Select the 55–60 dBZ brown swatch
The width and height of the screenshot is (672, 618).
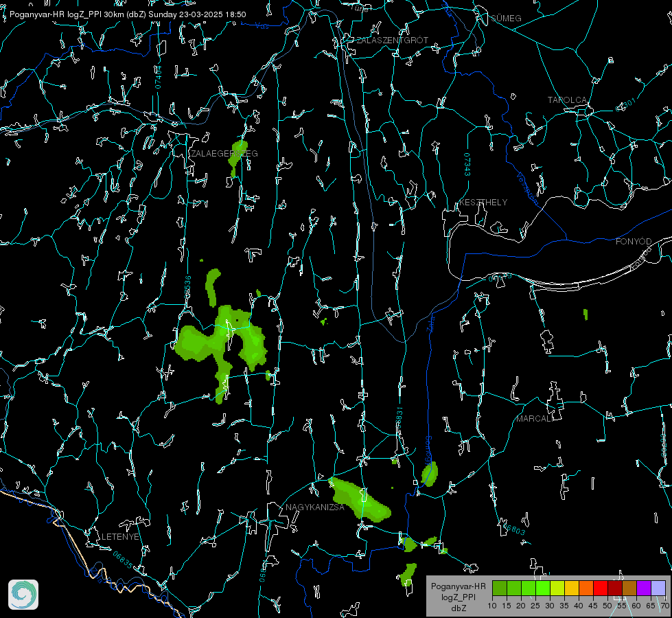(x=629, y=588)
